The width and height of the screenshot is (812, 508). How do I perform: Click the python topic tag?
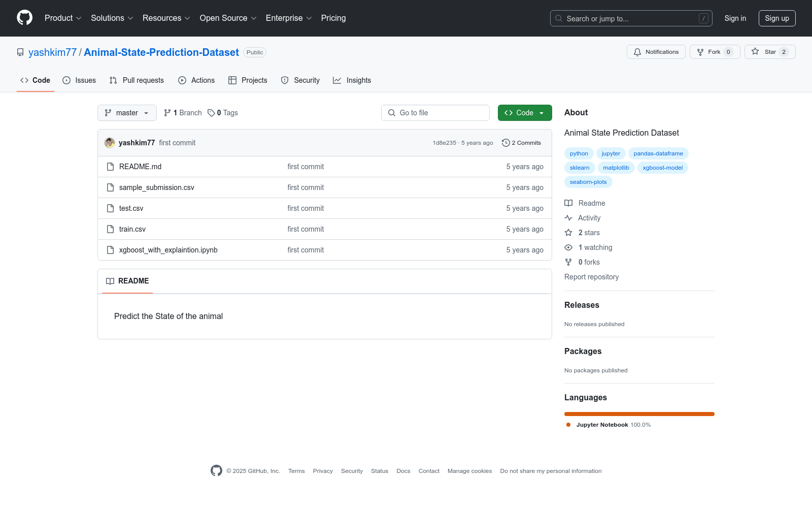(579, 153)
